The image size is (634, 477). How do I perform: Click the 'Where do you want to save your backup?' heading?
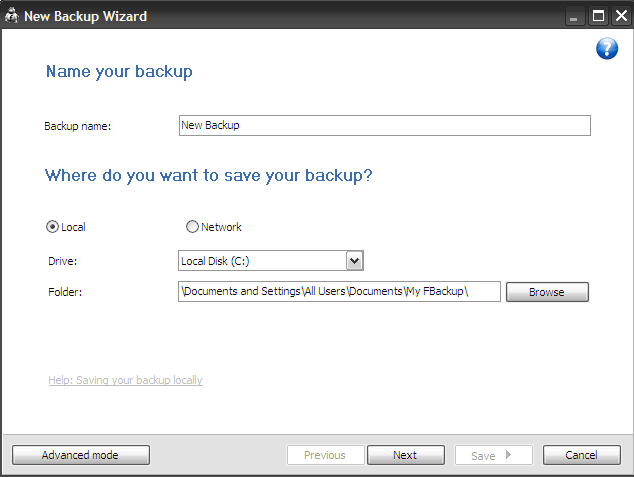coord(208,175)
